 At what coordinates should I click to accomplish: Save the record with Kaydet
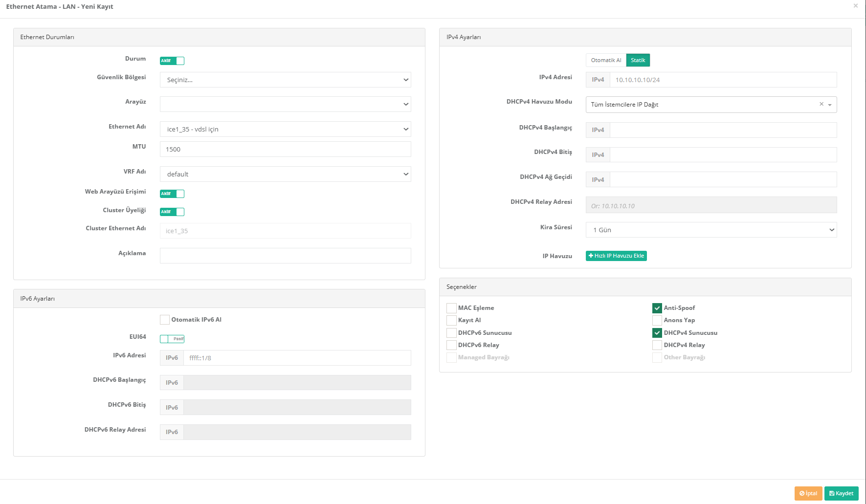(x=841, y=493)
